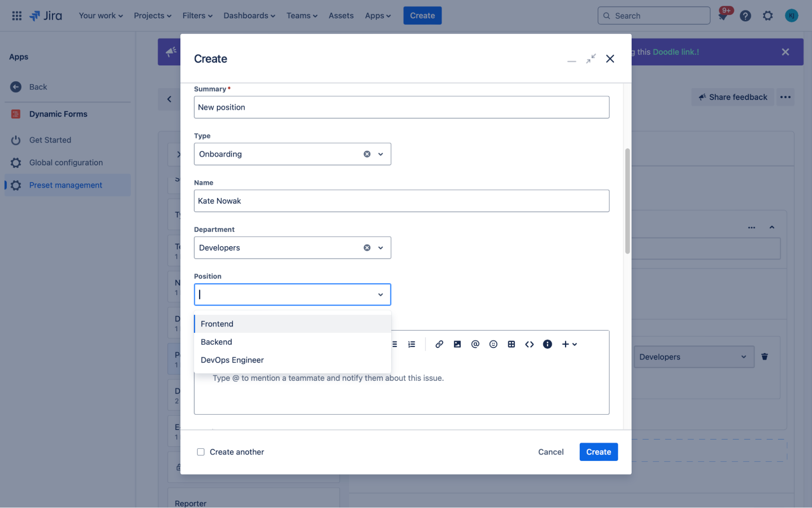Open the Type field dropdown chevron
The width and height of the screenshot is (812, 508).
[x=380, y=154]
